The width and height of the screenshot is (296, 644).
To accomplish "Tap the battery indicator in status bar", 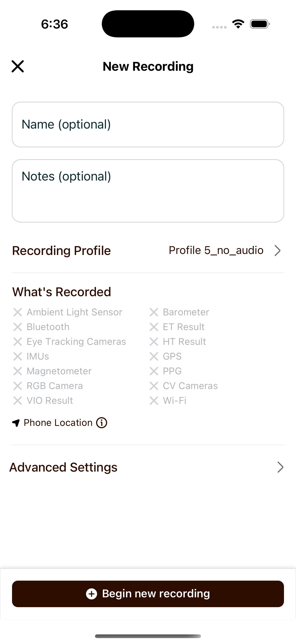I will point(259,24).
